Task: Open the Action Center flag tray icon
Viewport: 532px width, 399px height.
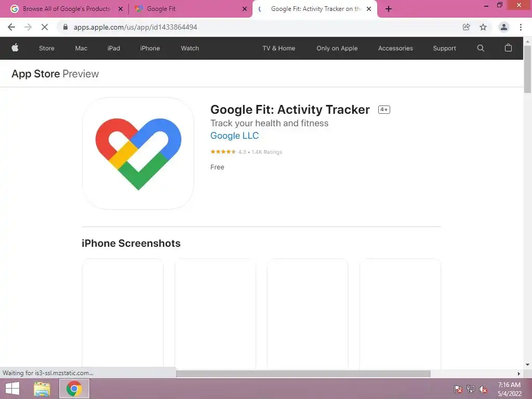Action: (x=458, y=389)
